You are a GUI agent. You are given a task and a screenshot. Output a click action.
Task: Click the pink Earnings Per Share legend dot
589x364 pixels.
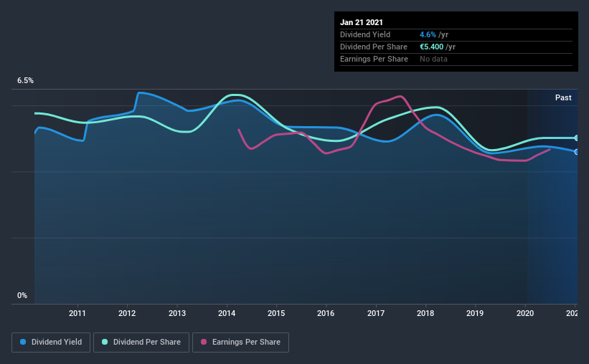click(204, 342)
